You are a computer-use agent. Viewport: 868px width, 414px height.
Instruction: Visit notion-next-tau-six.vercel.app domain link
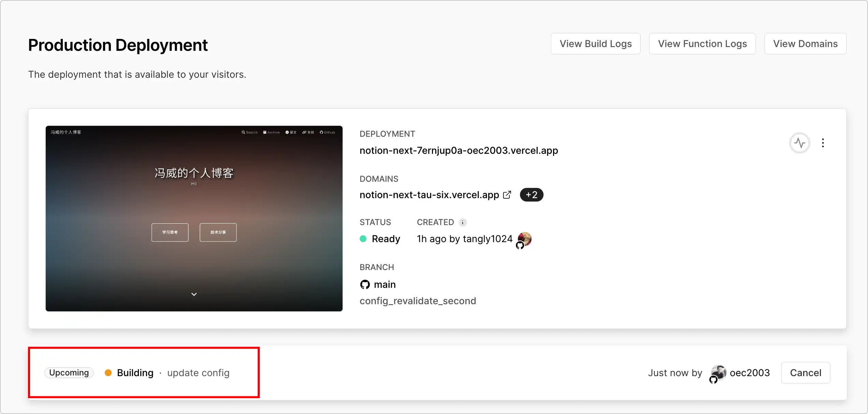pyautogui.click(x=429, y=195)
